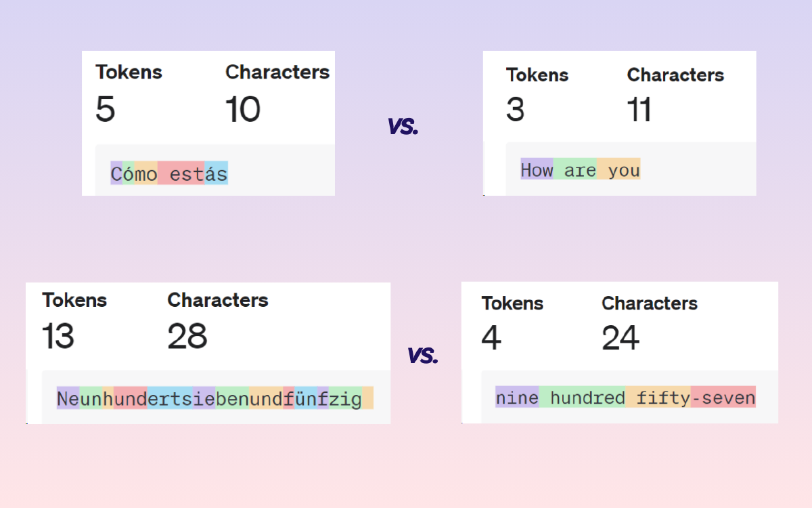Select the token count 13
The height and width of the screenshot is (508, 812).
58,337
